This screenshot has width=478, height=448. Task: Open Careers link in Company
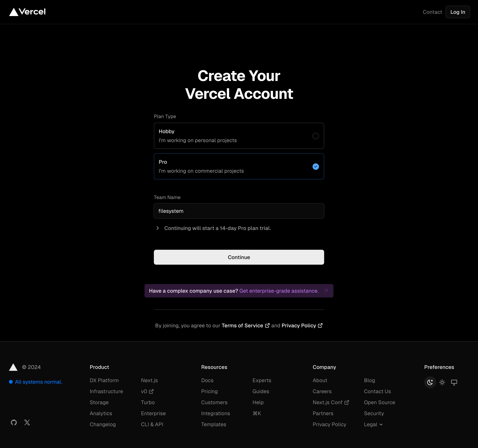tap(322, 391)
